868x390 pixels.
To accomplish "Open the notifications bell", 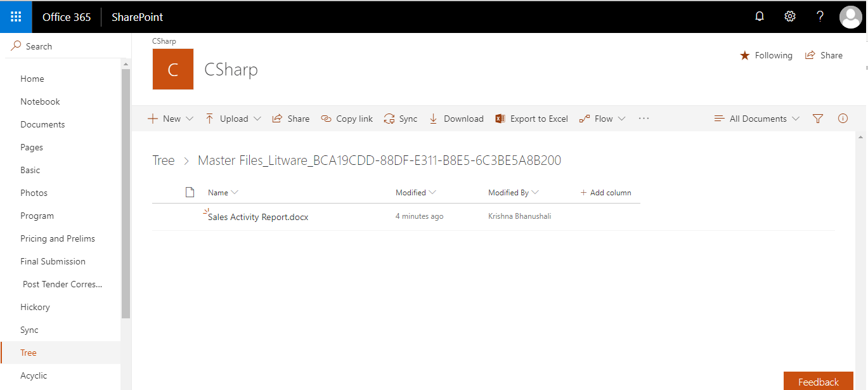I will coord(760,17).
